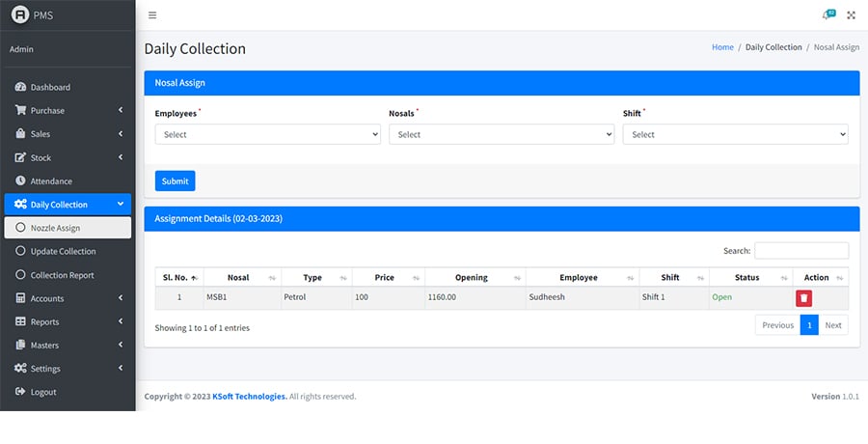Delete the MSB1 assignment with trash icon
This screenshot has width=868, height=444.
pyautogui.click(x=803, y=297)
